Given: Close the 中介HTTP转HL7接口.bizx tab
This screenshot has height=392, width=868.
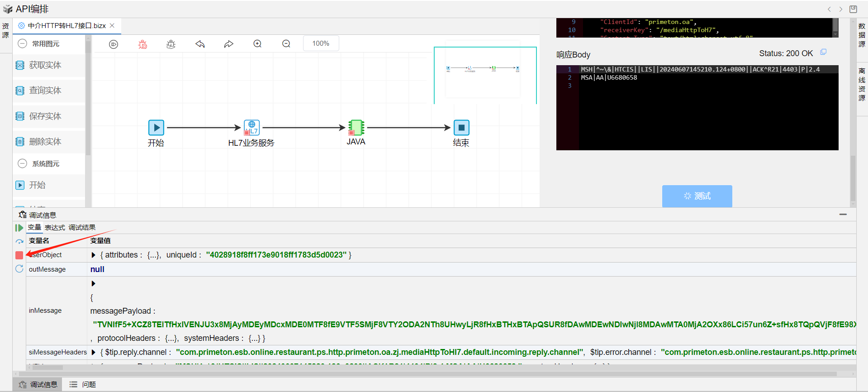Looking at the screenshot, I should point(112,26).
